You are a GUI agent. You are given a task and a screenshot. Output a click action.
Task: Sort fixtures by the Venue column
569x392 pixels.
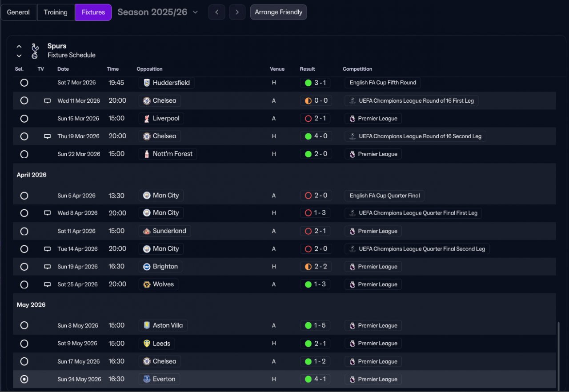pyautogui.click(x=277, y=69)
